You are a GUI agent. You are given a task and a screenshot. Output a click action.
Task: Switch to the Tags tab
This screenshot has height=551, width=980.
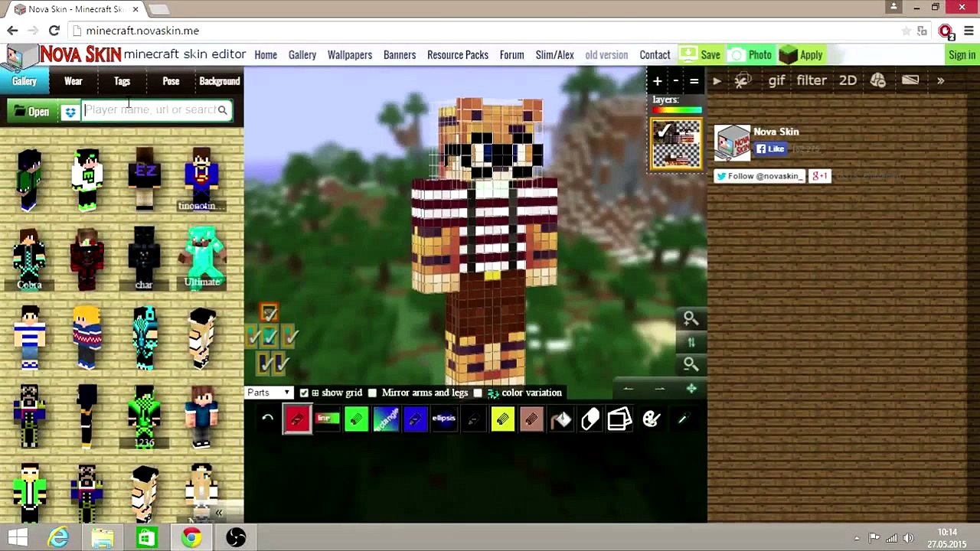pyautogui.click(x=122, y=81)
